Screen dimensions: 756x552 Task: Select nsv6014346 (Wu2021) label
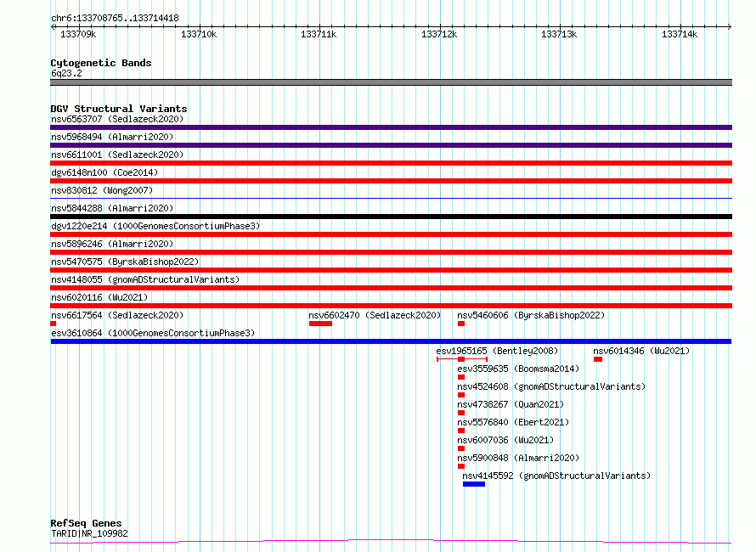click(641, 351)
